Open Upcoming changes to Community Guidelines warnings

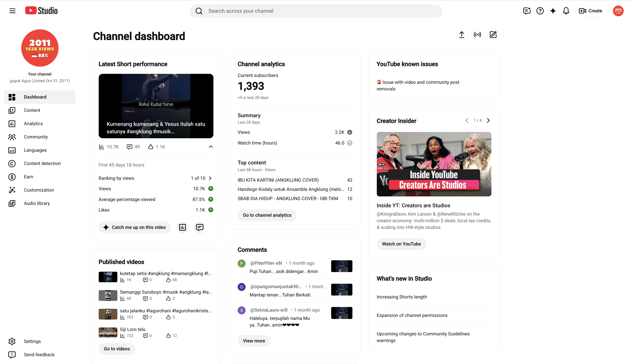(423, 337)
